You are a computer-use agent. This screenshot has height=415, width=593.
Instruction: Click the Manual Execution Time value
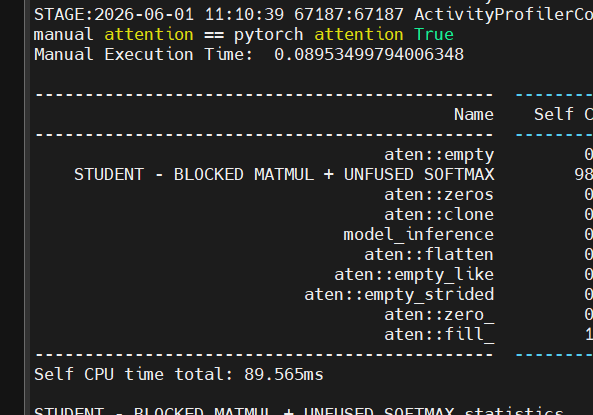point(369,55)
